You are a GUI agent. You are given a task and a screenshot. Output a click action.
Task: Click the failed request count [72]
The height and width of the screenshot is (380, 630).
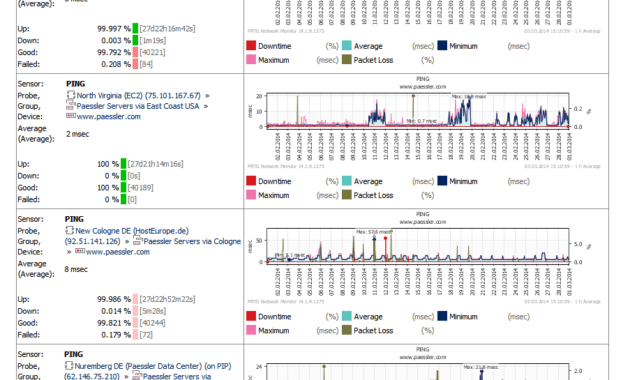tap(146, 335)
